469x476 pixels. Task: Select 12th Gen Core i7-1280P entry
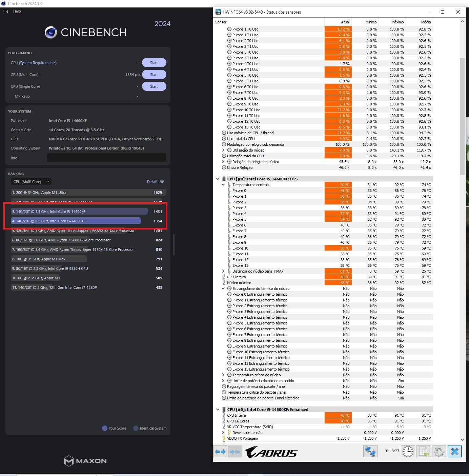(88, 287)
